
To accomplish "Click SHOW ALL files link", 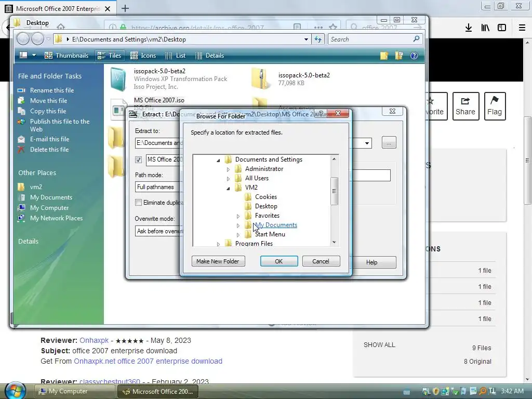I will pos(379,345).
